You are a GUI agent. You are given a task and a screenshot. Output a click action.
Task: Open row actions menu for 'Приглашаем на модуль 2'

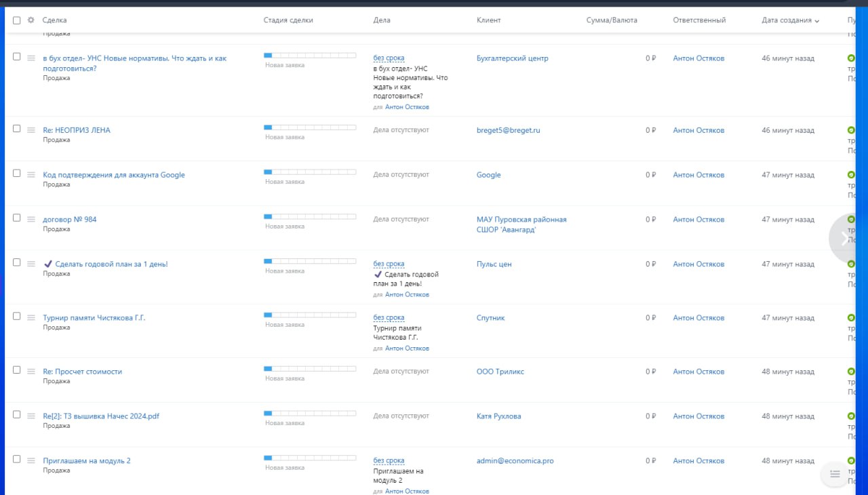[31, 460]
